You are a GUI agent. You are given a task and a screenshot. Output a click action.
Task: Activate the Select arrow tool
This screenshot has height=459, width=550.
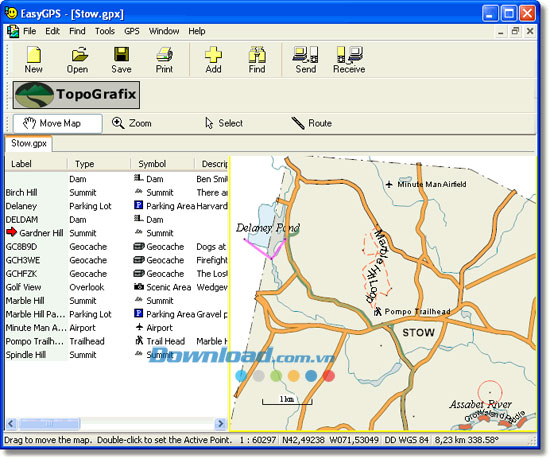click(x=224, y=123)
